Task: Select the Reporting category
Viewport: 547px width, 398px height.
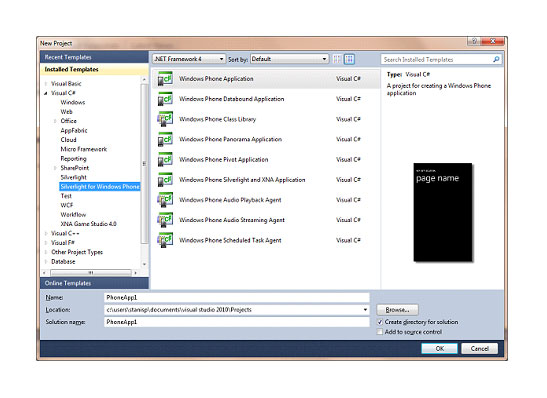Action: (x=73, y=159)
